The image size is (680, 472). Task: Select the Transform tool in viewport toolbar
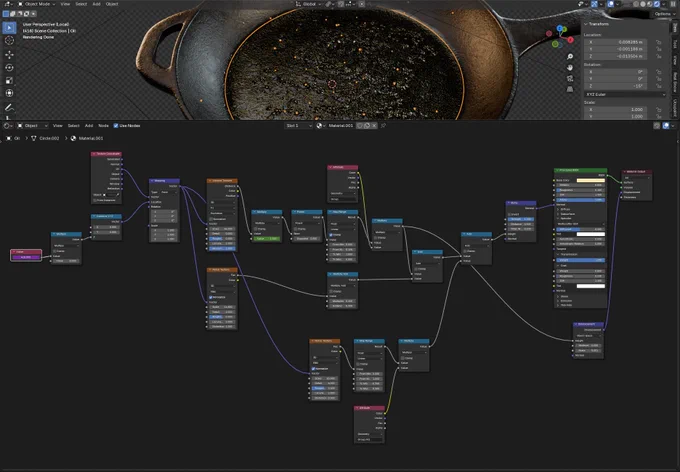point(9,93)
